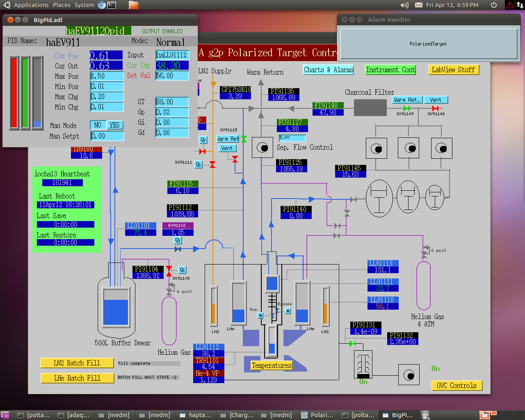Set Man Mode to NO
Screen dimensions: 525x420
98,125
